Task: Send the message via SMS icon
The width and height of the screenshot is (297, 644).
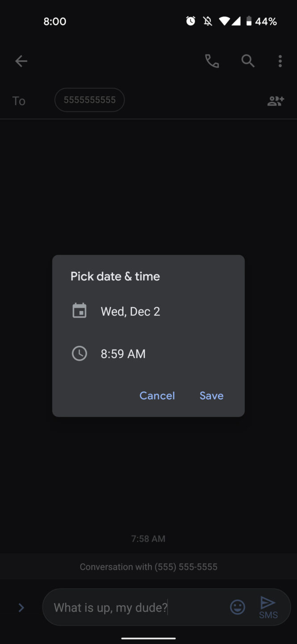Action: tap(268, 607)
